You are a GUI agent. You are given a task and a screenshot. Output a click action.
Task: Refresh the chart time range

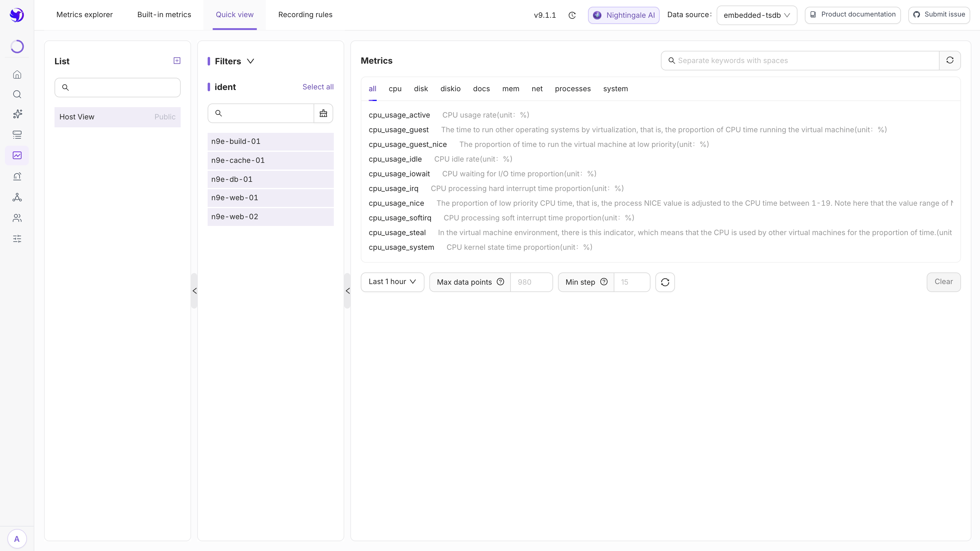pyautogui.click(x=665, y=282)
